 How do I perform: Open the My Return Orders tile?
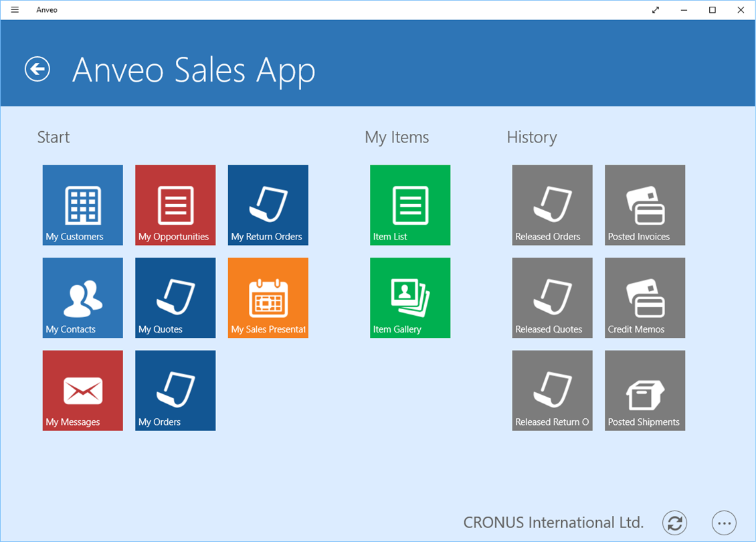click(268, 205)
